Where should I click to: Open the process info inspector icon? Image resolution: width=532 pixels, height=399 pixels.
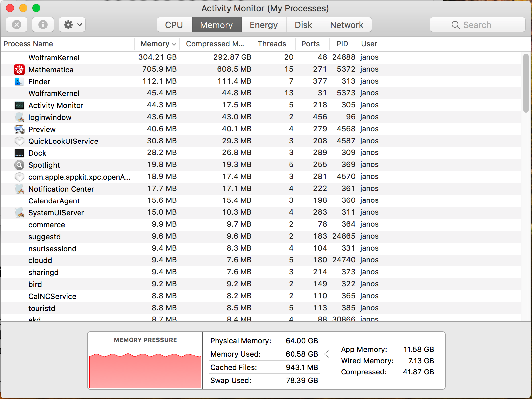coord(43,25)
